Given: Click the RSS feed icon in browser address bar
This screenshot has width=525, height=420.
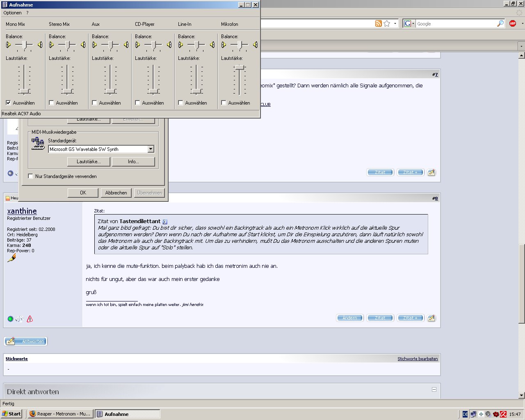Looking at the screenshot, I should (379, 23).
